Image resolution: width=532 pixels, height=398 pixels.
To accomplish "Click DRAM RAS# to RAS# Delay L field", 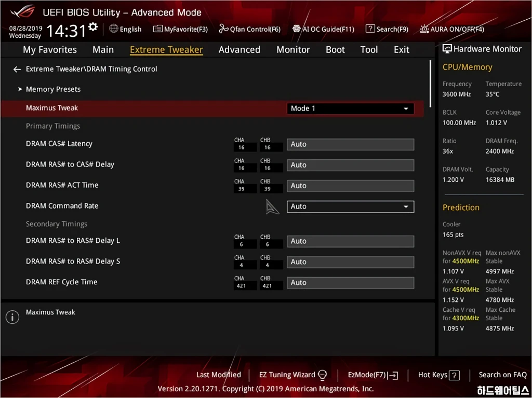I will 350,241.
